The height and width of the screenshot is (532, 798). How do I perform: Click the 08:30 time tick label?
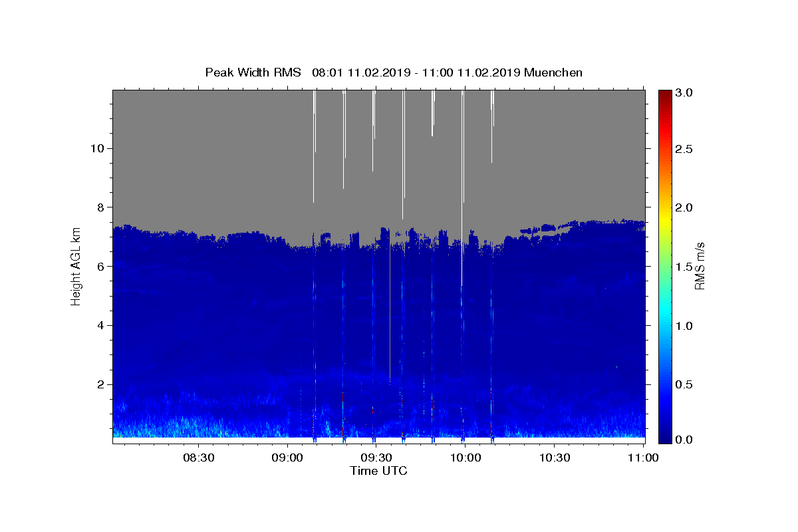point(198,458)
